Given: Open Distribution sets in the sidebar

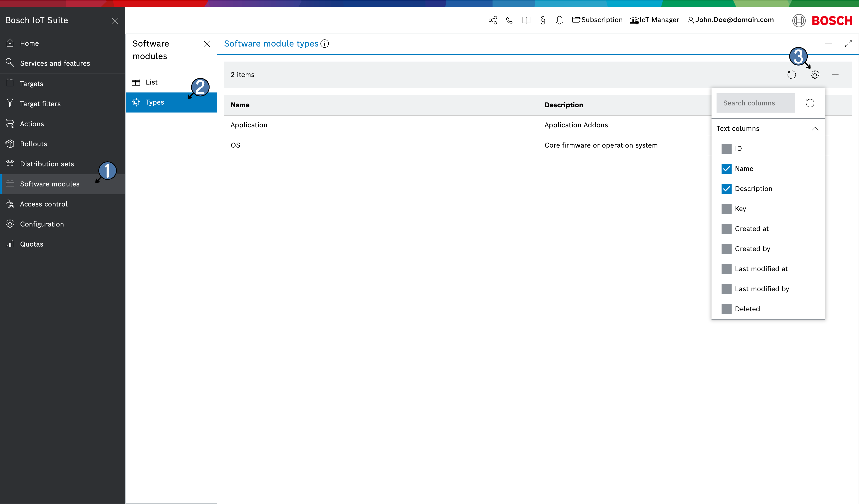Looking at the screenshot, I should click(47, 164).
